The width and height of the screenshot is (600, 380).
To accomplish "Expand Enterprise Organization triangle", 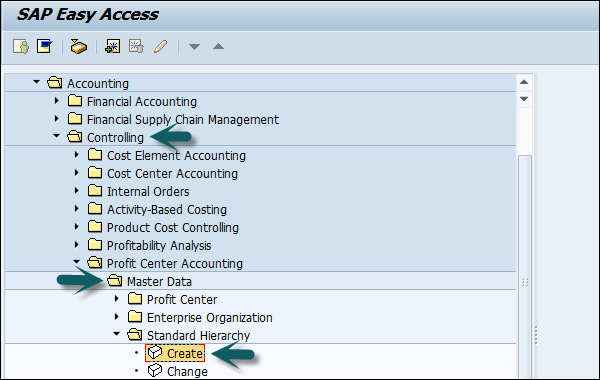I will click(117, 316).
